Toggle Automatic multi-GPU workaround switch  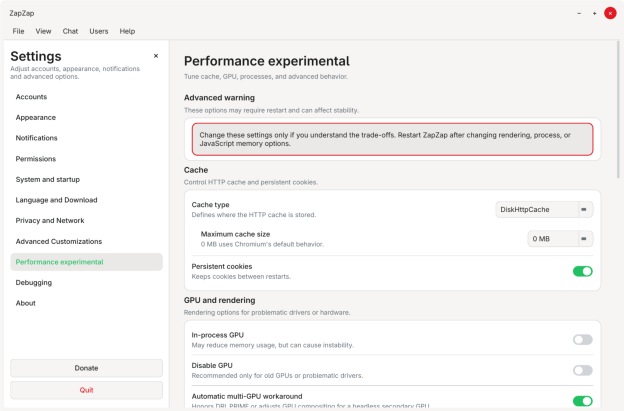pos(583,401)
